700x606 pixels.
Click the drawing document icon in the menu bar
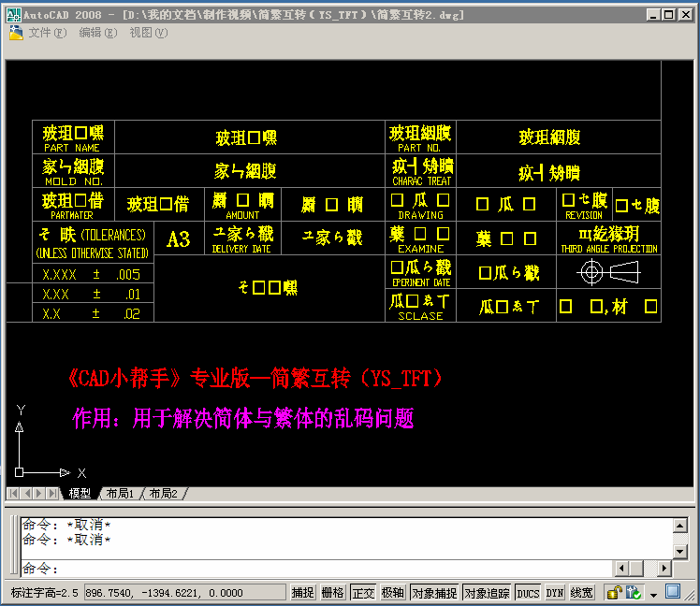click(x=16, y=33)
